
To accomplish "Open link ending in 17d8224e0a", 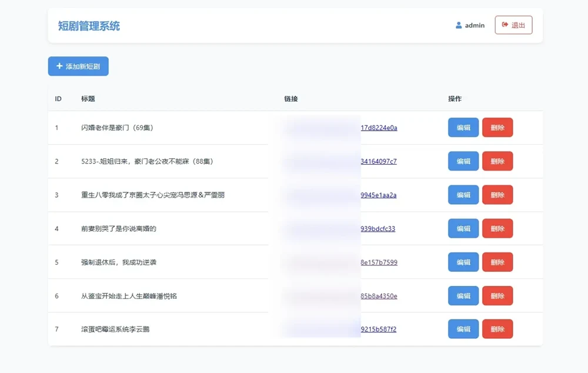I will coord(379,128).
